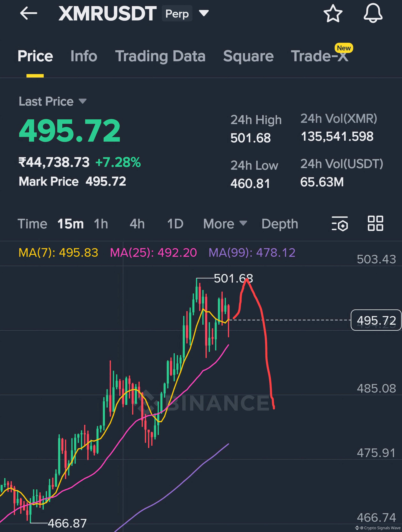Switch chart interval to 1D
Screen dimensions: 402x532
(175, 224)
